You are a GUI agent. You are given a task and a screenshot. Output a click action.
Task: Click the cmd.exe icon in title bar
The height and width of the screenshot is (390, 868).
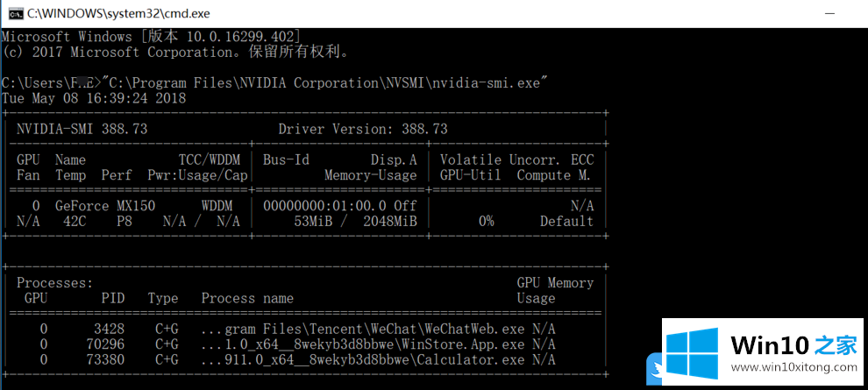tap(15, 13)
